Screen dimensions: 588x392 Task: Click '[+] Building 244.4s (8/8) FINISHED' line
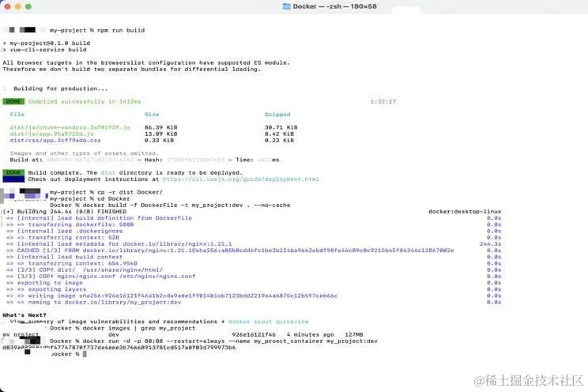(x=65, y=212)
